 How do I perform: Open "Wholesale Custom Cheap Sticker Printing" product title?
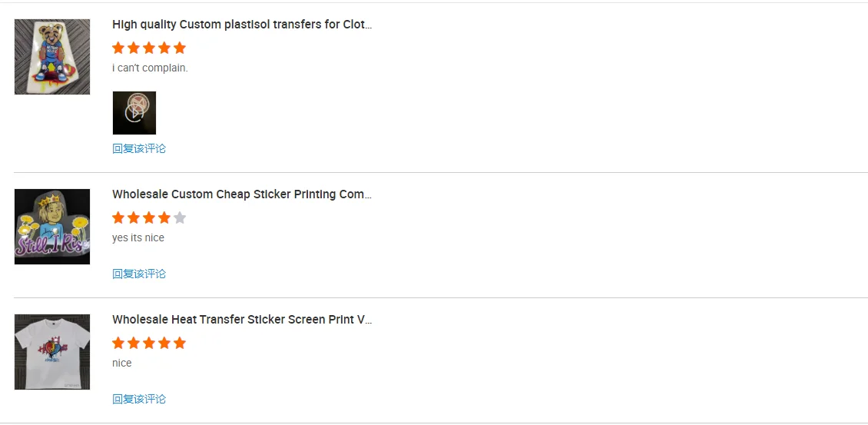[x=242, y=194]
